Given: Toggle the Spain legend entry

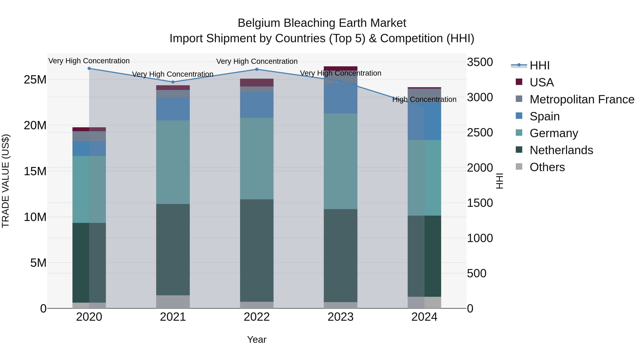Looking at the screenshot, I should (x=538, y=116).
